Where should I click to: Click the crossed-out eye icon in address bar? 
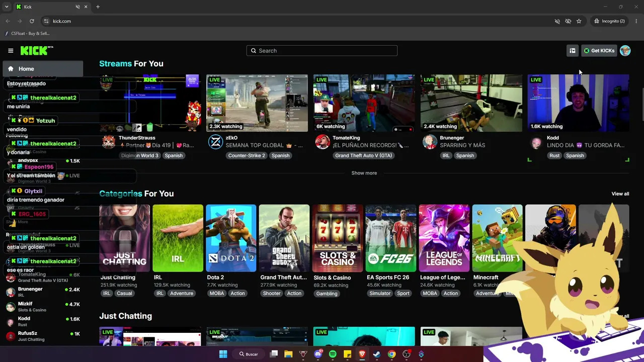tap(568, 21)
